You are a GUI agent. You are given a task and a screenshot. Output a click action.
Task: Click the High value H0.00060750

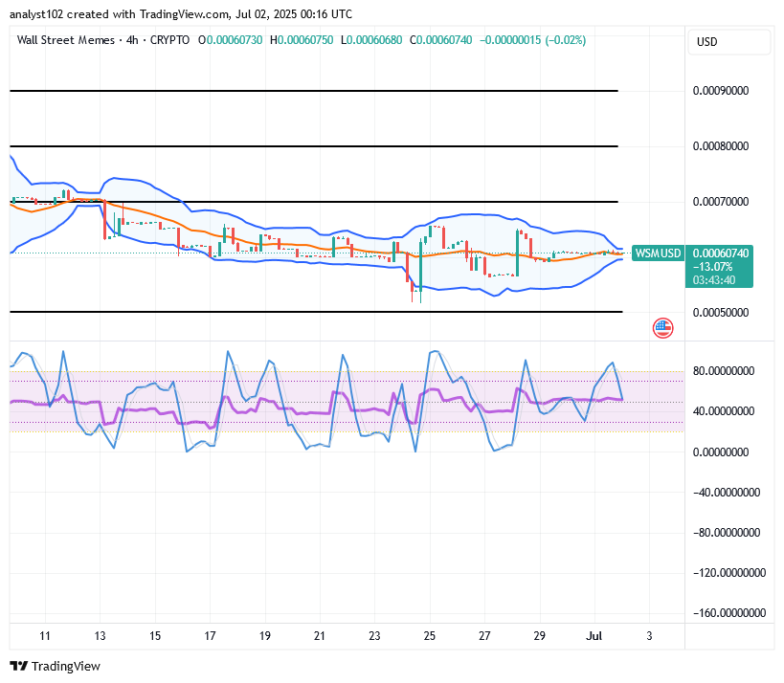click(x=302, y=40)
